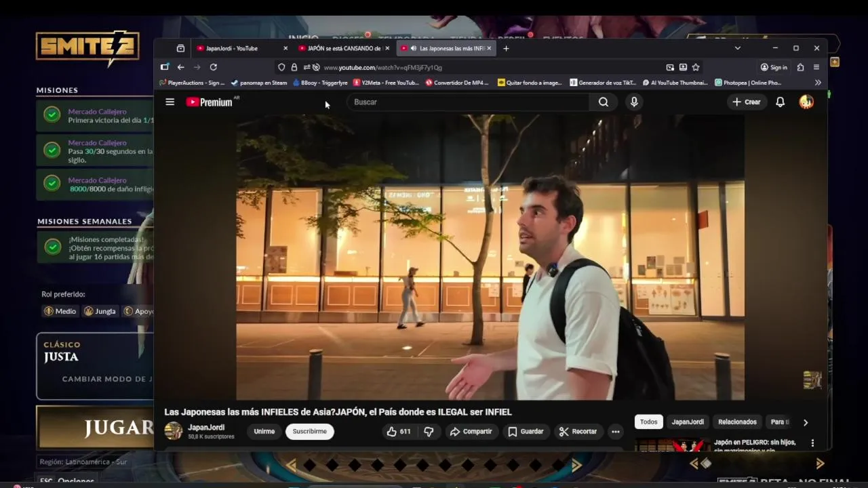The width and height of the screenshot is (868, 488).
Task: Open a new browser tab
Action: [506, 48]
